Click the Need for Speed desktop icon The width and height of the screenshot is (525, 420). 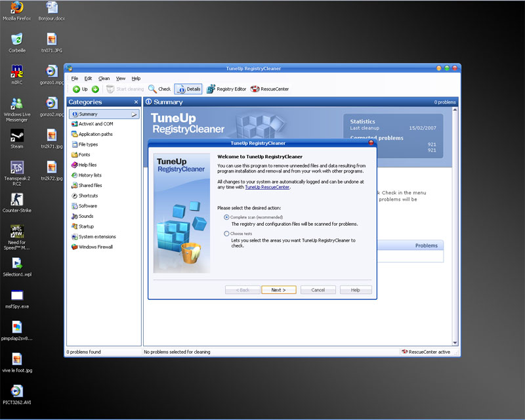17,238
